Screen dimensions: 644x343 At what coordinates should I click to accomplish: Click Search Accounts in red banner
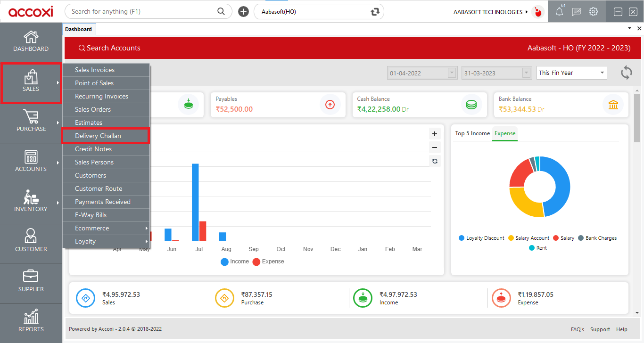pos(109,48)
